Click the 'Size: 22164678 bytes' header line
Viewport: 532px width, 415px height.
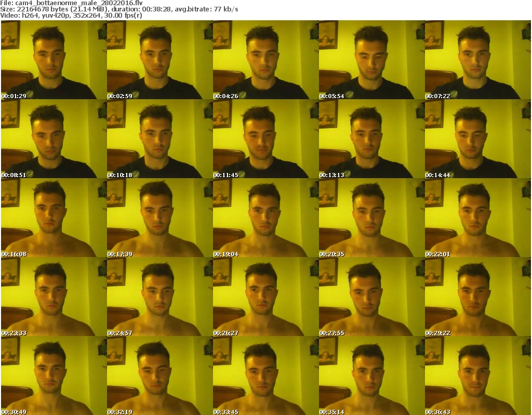tap(119, 9)
